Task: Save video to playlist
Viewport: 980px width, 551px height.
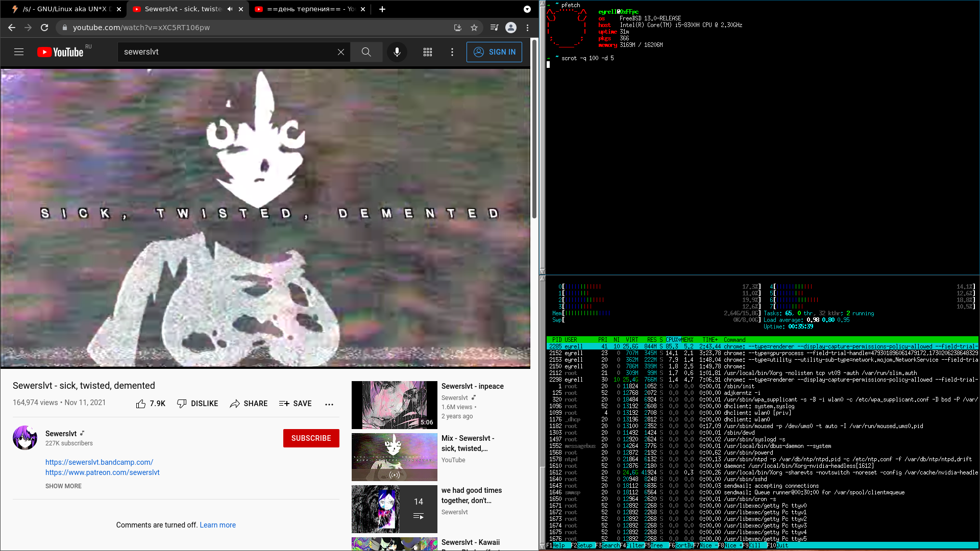Action: click(296, 404)
